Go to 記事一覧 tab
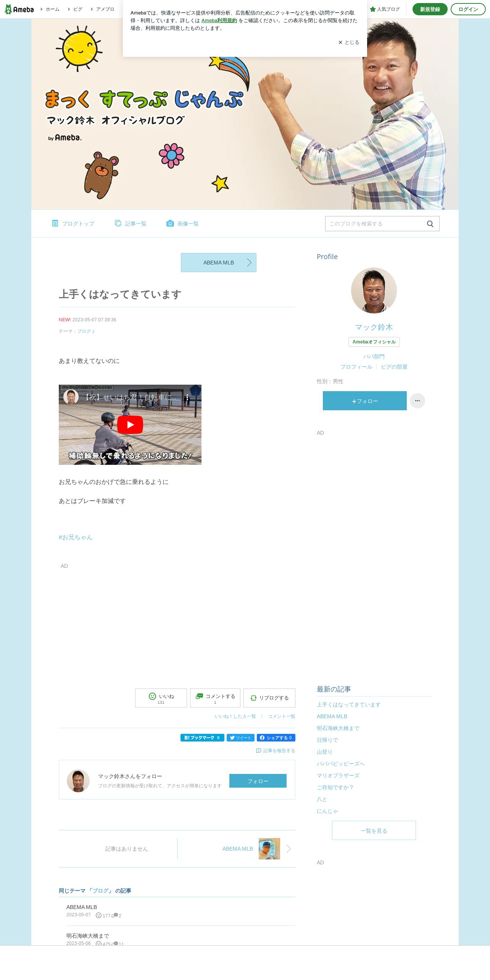This screenshot has width=490, height=980. tap(131, 224)
